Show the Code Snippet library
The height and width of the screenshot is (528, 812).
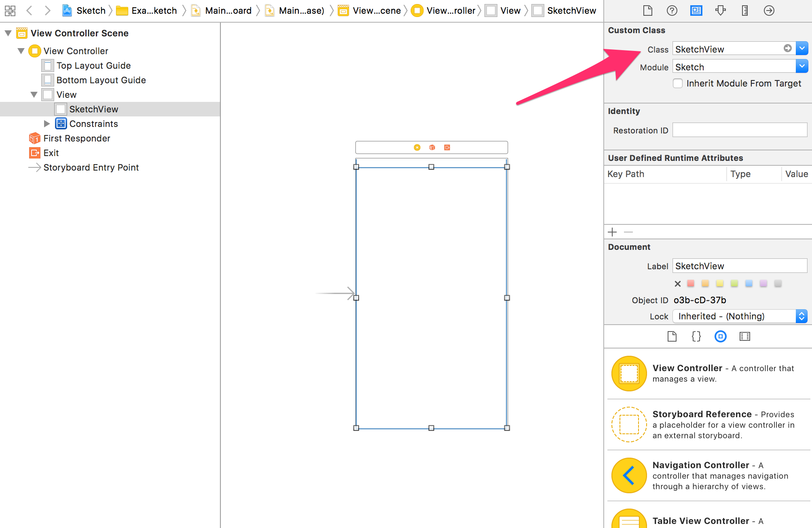click(x=696, y=336)
